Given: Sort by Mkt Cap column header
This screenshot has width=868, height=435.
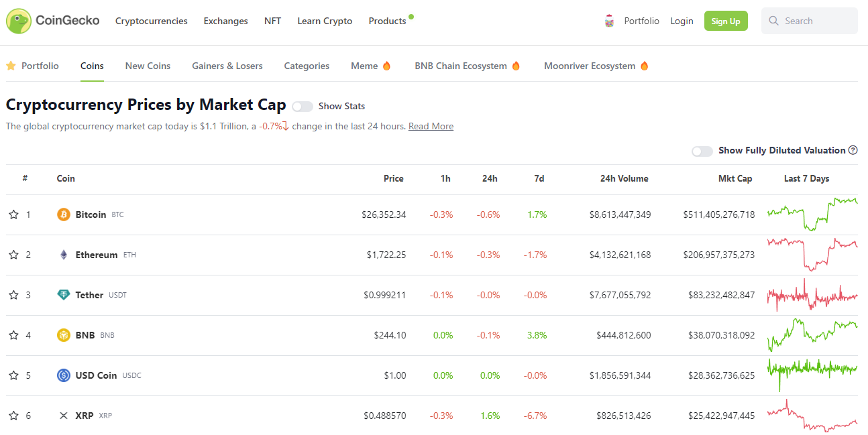Looking at the screenshot, I should coord(735,178).
